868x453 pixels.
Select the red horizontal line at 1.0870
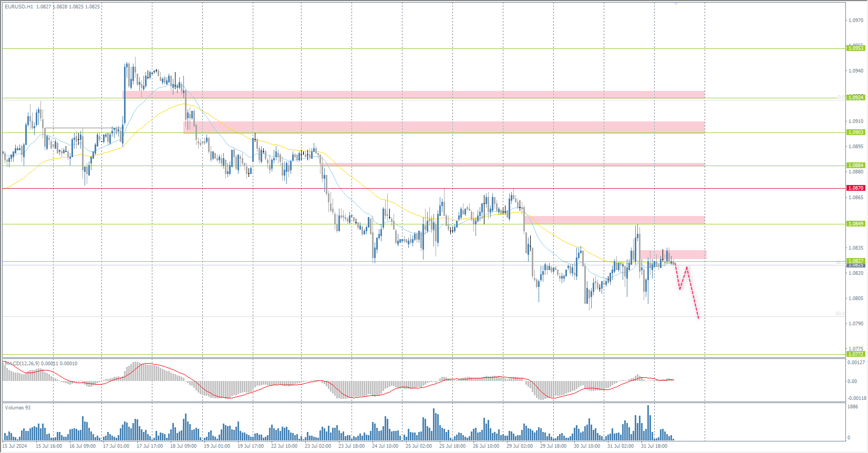pyautogui.click(x=423, y=188)
